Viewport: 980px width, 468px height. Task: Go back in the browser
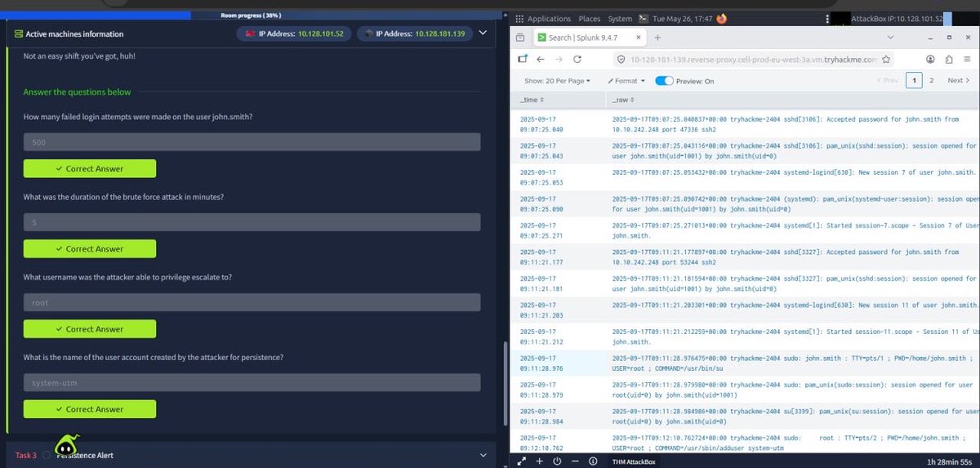pos(541,60)
